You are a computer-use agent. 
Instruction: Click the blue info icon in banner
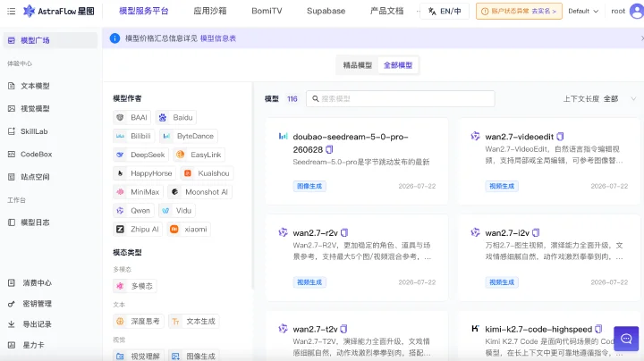pos(114,38)
